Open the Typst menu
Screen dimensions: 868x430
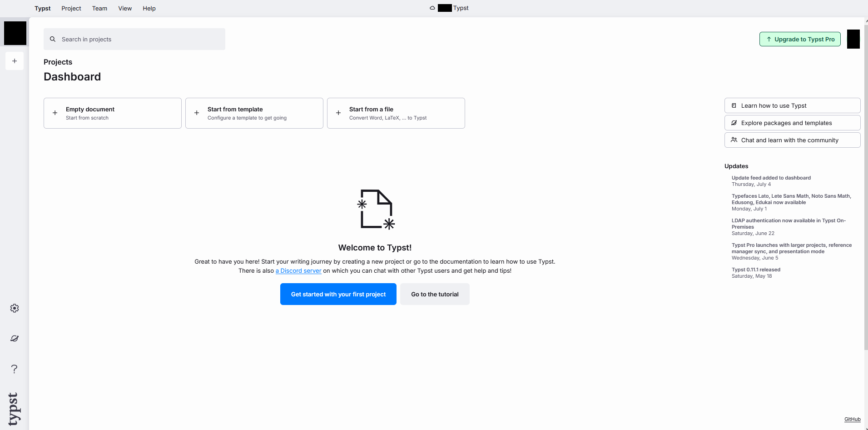pos(43,8)
